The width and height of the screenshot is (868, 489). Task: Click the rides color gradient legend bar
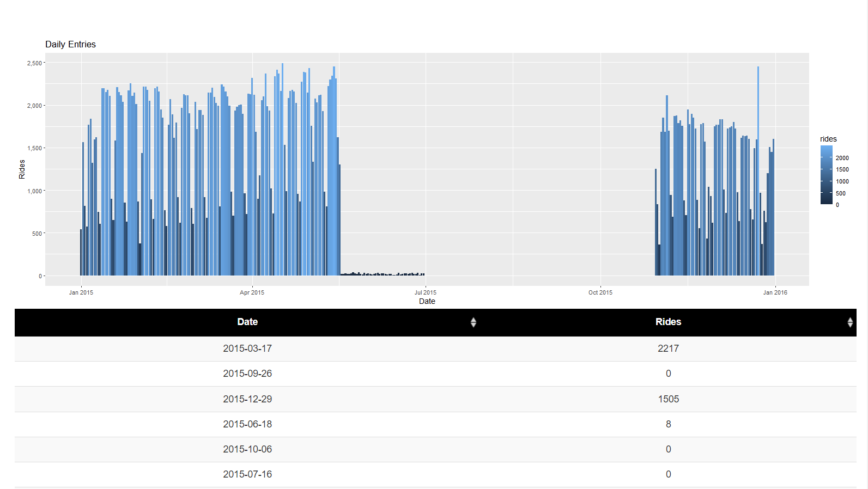coord(826,175)
